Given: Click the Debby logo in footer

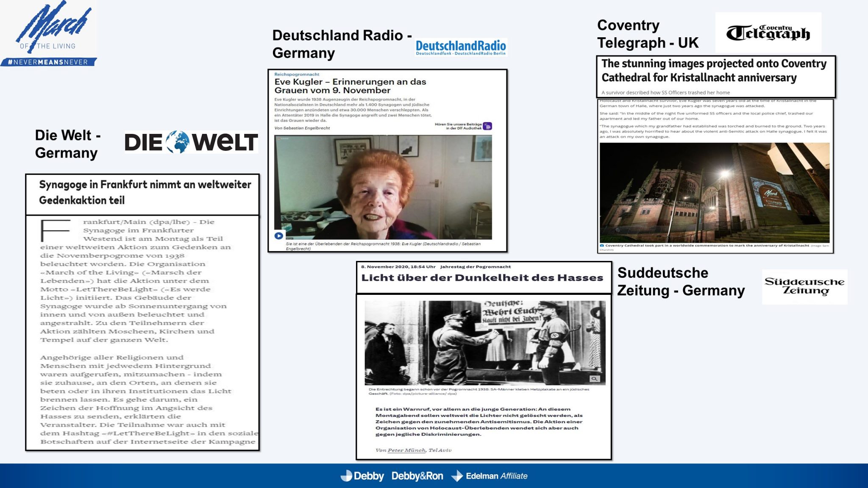Looking at the screenshot, I should tap(362, 476).
